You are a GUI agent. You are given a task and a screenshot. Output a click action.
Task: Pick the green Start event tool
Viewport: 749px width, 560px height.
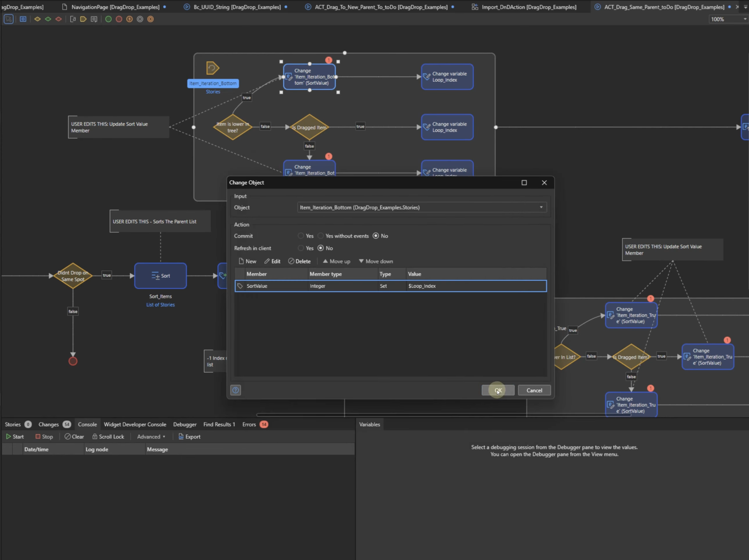coord(108,19)
